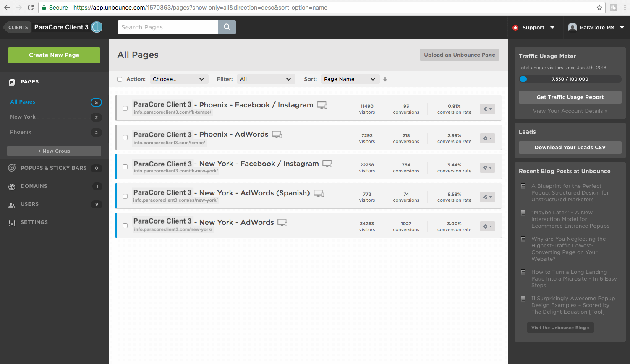Click the + New Group button
This screenshot has width=630, height=364.
[54, 151]
